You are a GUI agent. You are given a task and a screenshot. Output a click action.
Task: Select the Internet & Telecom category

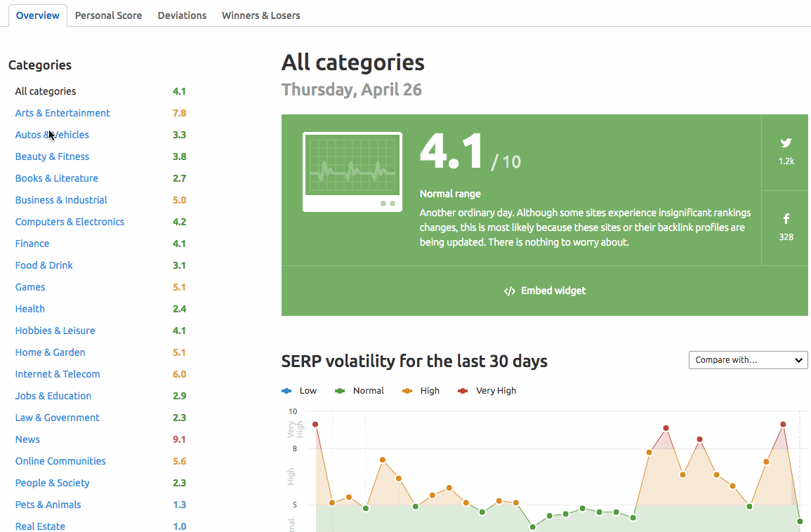[58, 374]
